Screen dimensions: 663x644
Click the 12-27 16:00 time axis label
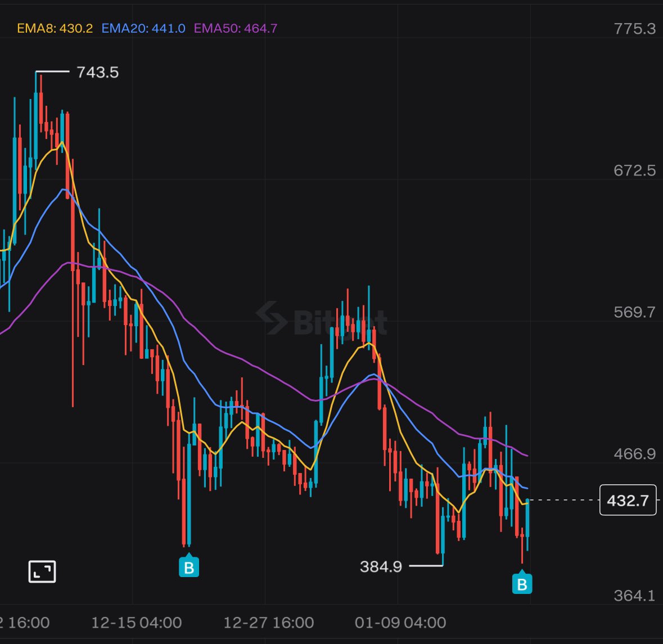(x=268, y=623)
